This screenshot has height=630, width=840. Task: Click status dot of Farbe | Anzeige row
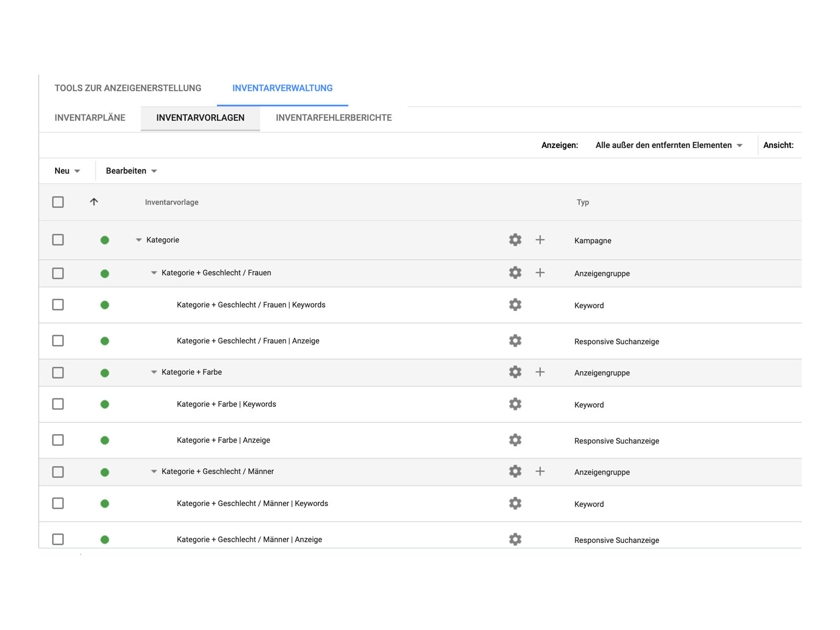click(105, 440)
